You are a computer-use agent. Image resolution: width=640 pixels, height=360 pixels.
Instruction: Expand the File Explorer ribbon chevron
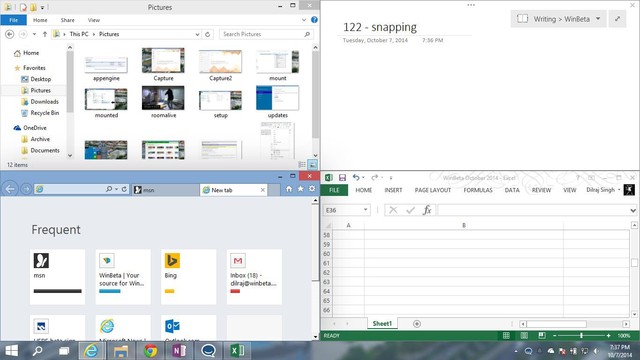click(304, 20)
